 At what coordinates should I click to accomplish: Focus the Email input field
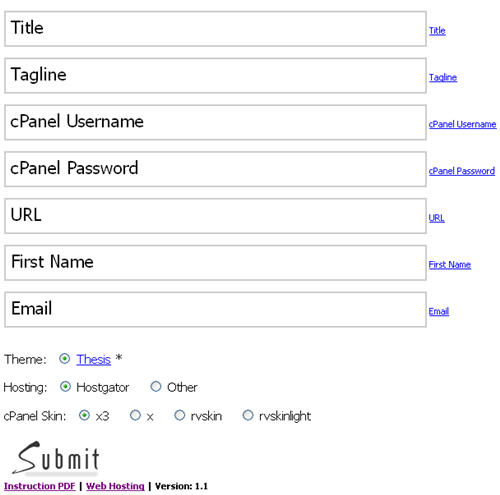(x=215, y=310)
